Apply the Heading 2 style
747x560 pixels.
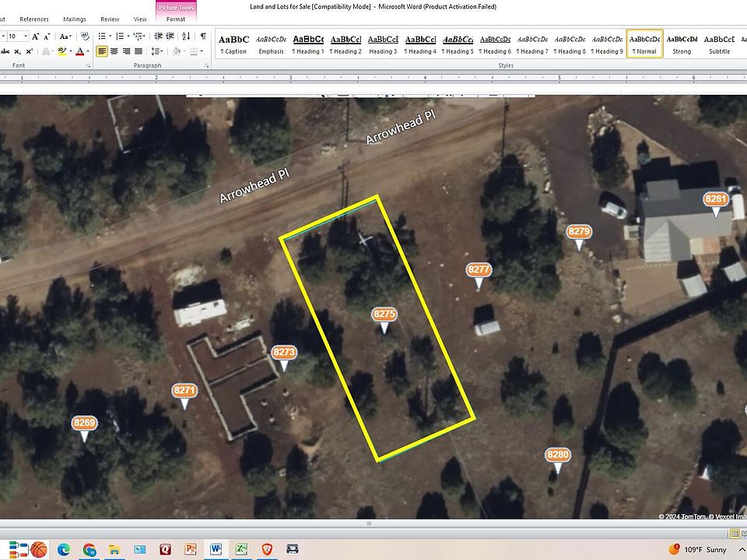click(345, 44)
